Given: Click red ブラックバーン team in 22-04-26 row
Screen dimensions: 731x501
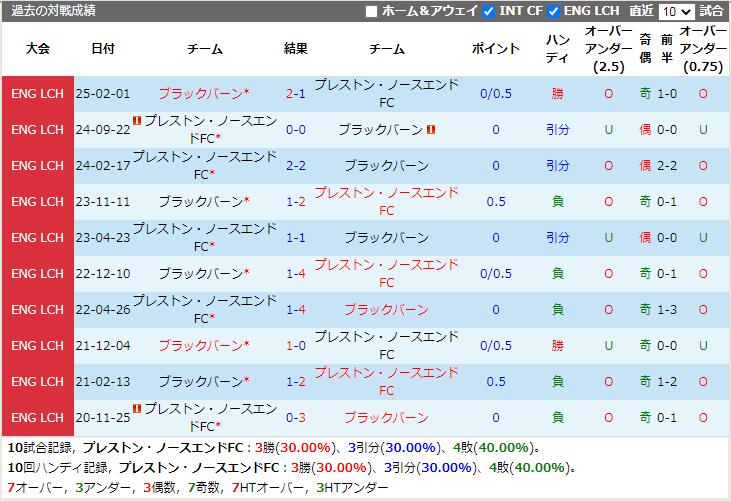Looking at the screenshot, I should tap(386, 309).
